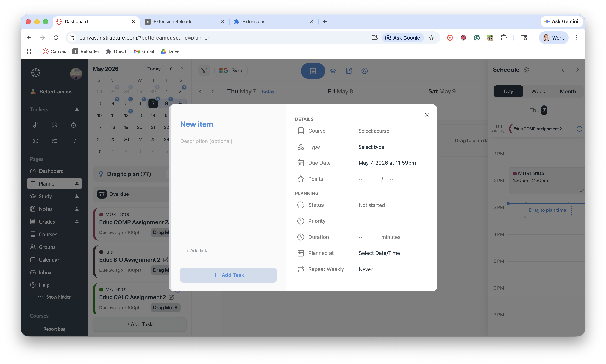Set Planned at Select Date/Time
This screenshot has width=606, height=364.
pos(379,253)
